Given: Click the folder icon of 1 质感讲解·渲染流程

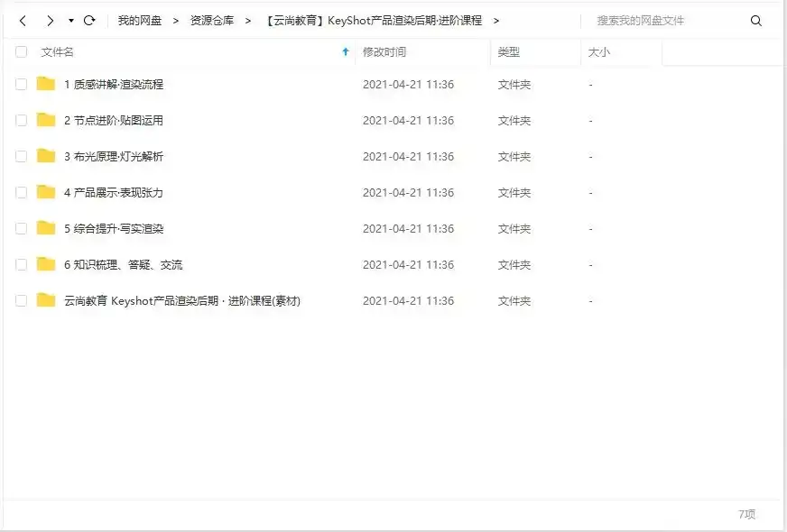Looking at the screenshot, I should pyautogui.click(x=46, y=84).
